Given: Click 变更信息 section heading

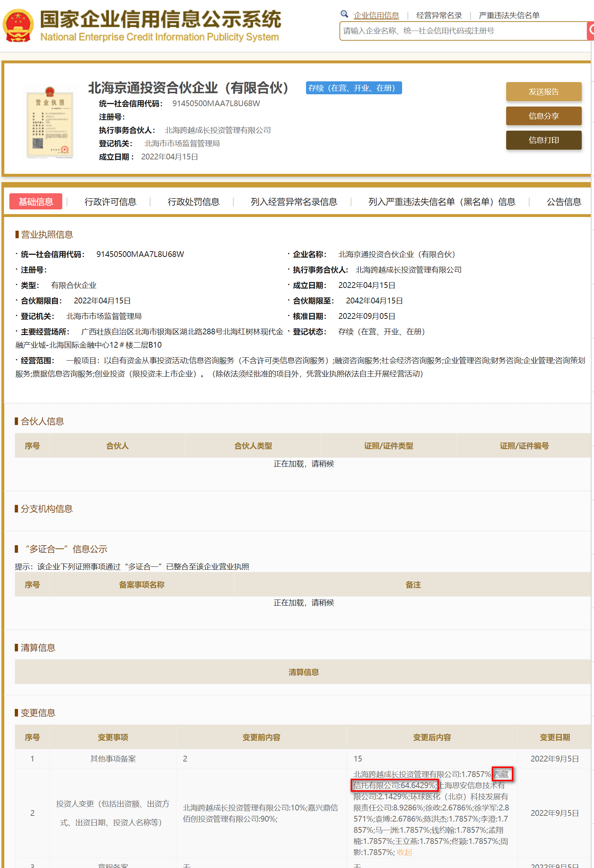Looking at the screenshot, I should [x=38, y=712].
